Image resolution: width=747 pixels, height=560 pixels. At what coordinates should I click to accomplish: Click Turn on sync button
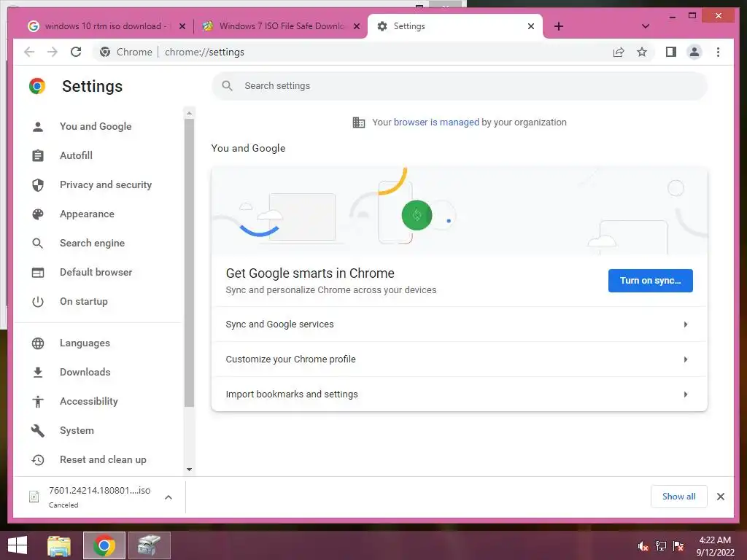point(650,281)
